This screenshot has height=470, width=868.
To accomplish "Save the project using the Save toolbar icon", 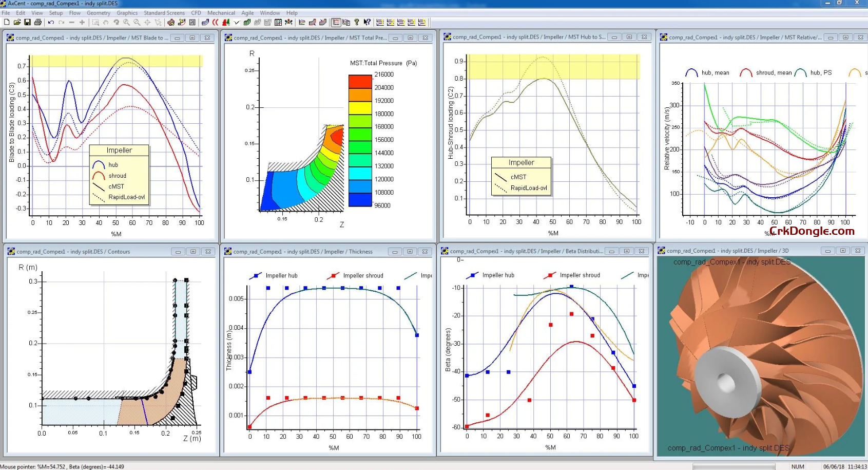I will (x=27, y=22).
